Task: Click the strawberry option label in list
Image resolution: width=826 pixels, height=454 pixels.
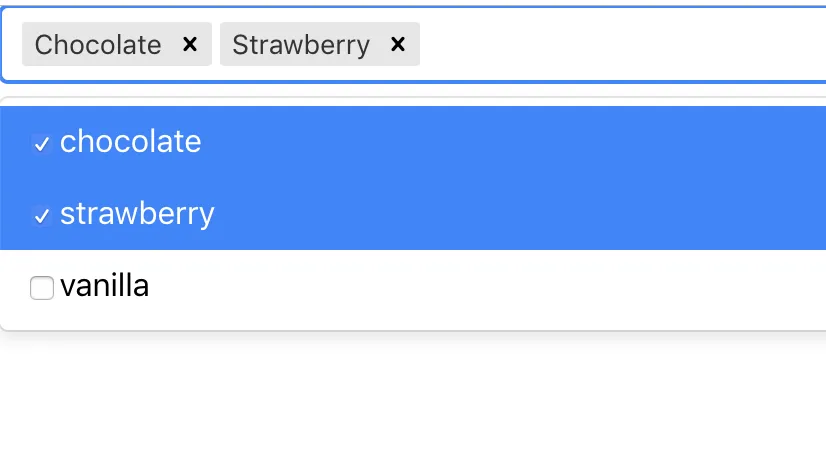Action: click(137, 214)
